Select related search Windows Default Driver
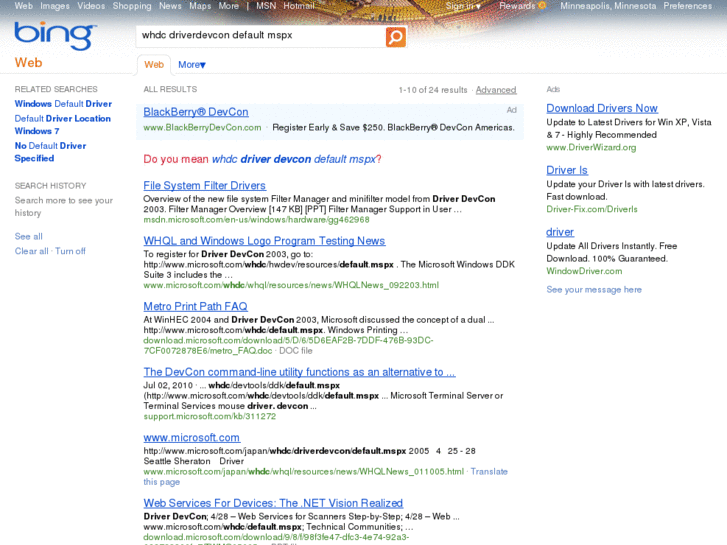This screenshot has width=727, height=545. pos(63,104)
